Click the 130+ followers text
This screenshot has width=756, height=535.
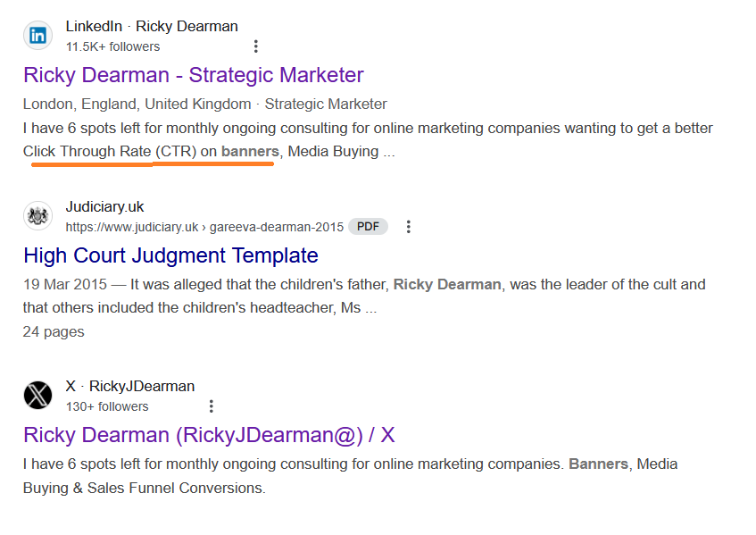107,406
